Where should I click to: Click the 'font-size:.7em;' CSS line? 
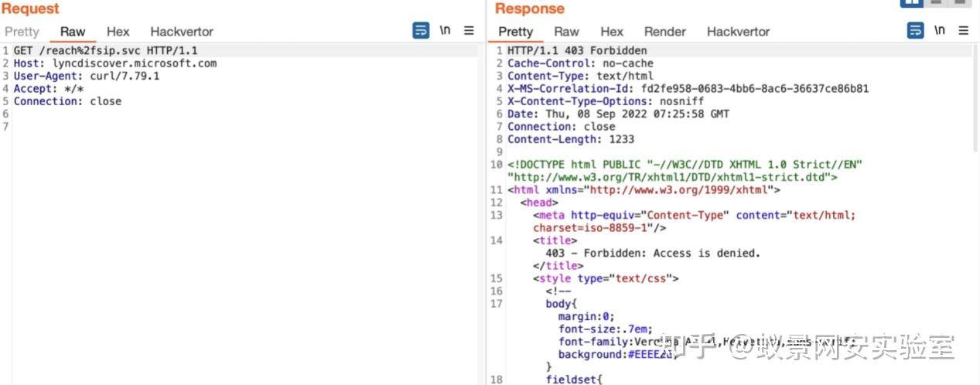pos(606,329)
